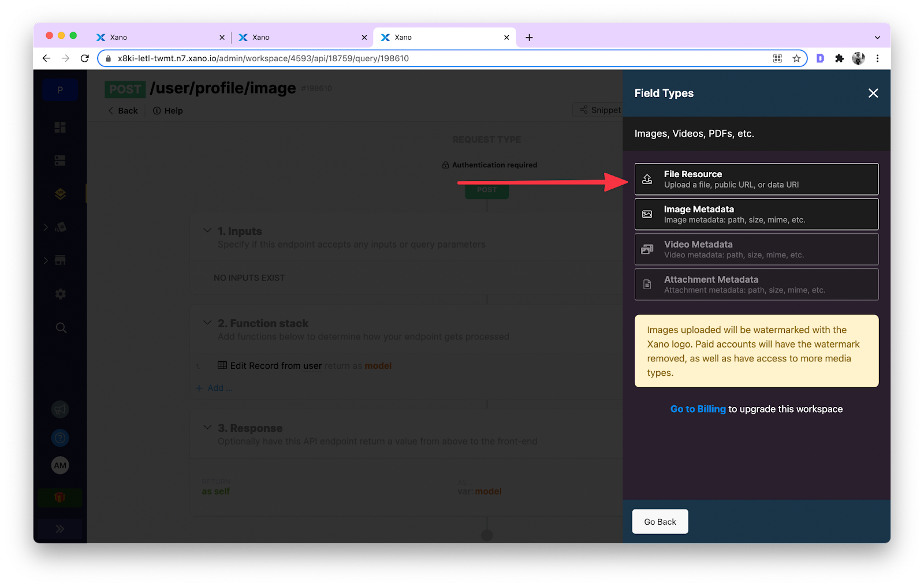Open help using the question mark icon
924x587 pixels.
(x=60, y=437)
